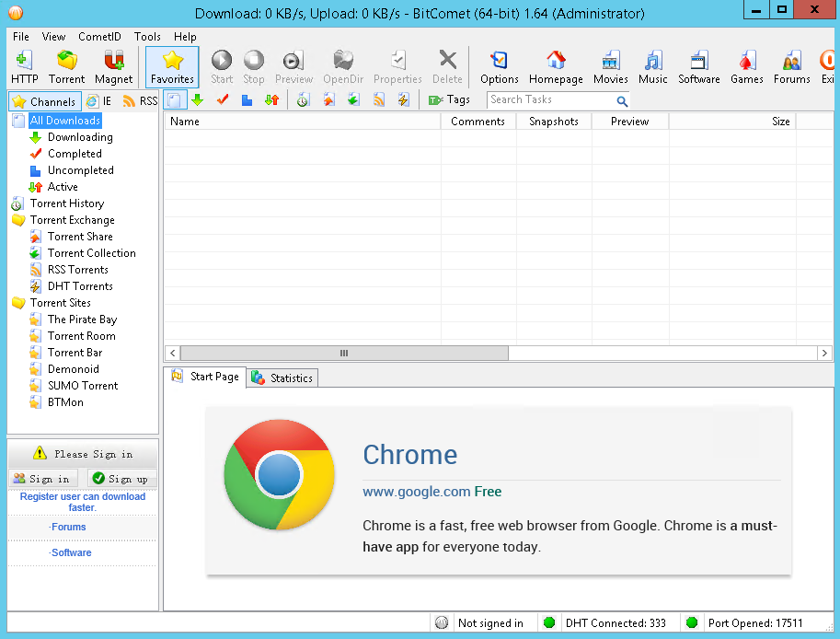Open DHT Torrents in sidebar
This screenshot has width=840, height=639.
(80, 286)
